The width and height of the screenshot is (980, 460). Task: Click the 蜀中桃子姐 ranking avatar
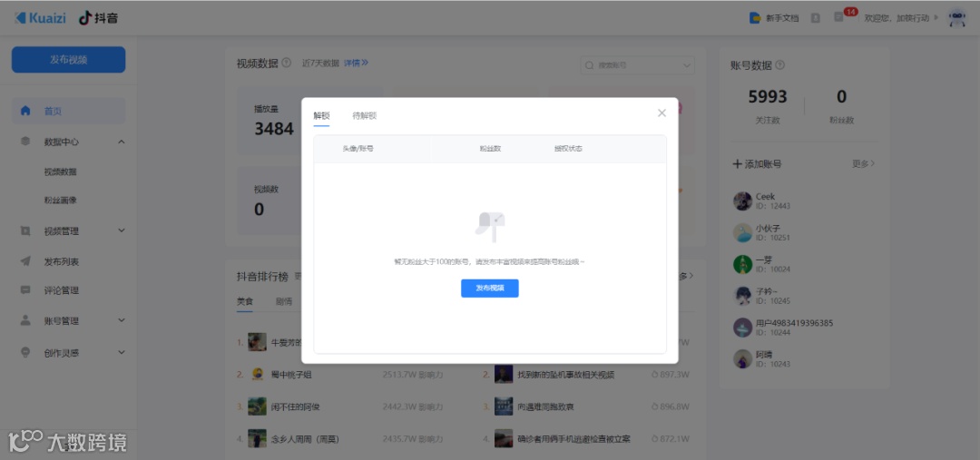click(257, 375)
